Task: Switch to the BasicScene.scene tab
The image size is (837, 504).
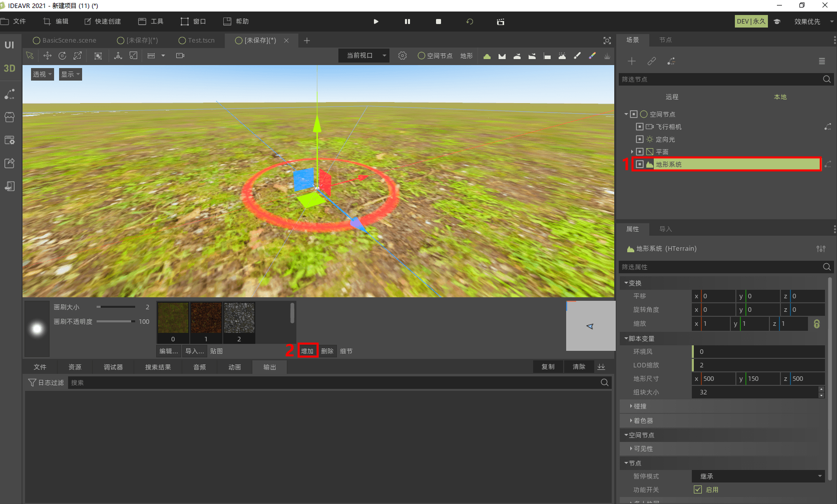Action: coord(65,41)
